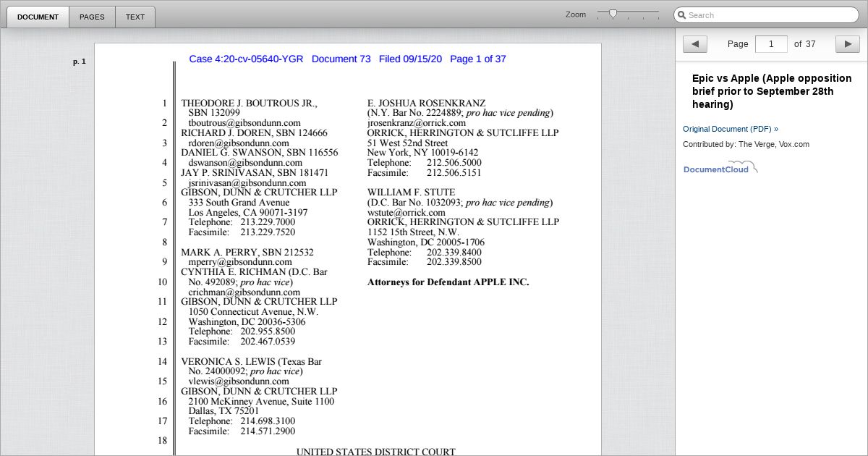
Task: Click 'UNITED STATES DISTRICT COURT' heading
Action: 376,451
